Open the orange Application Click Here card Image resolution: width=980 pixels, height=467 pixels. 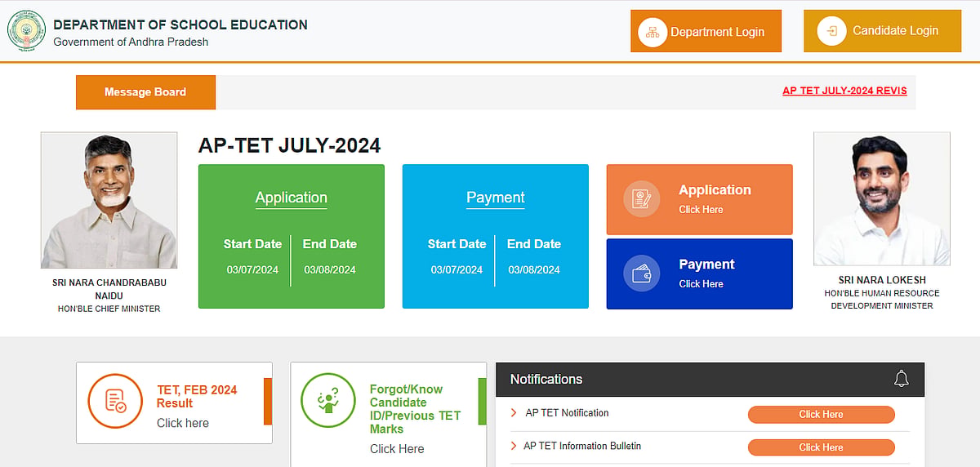(699, 199)
